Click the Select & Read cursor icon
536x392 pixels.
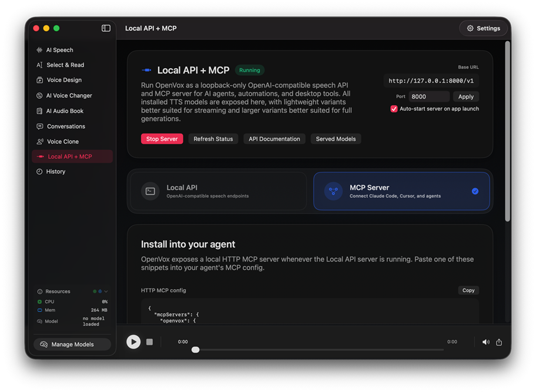[39, 65]
